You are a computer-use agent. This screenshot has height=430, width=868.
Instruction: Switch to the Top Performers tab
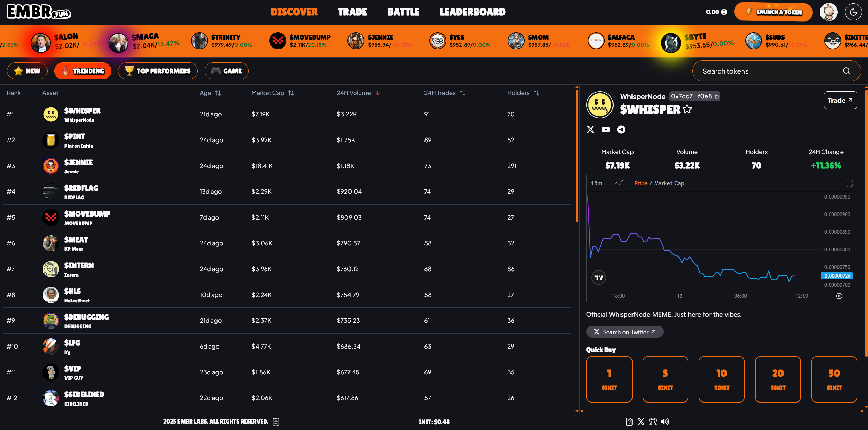tap(158, 71)
